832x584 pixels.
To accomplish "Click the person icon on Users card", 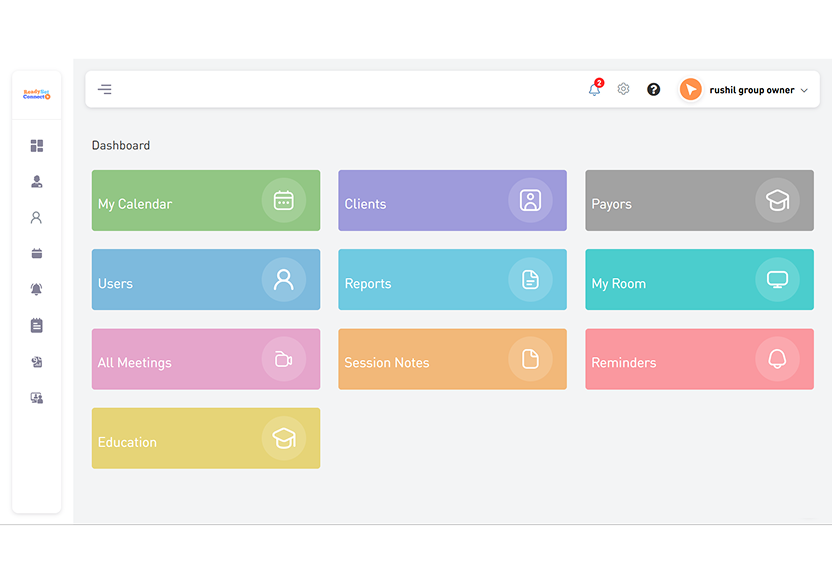I will click(283, 280).
